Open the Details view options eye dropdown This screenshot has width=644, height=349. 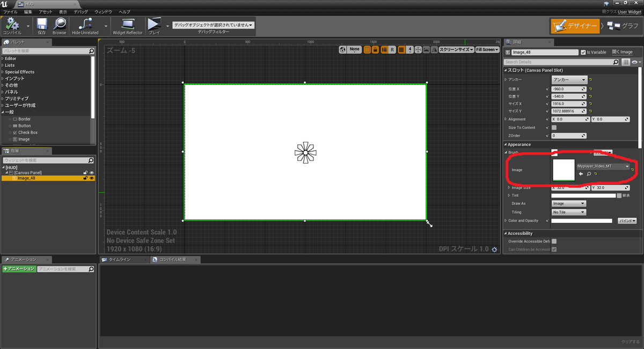635,62
